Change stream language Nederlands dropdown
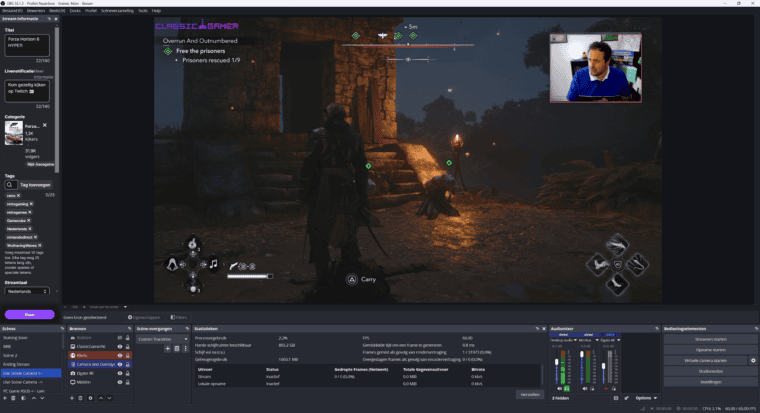The height and width of the screenshot is (413, 760). (x=27, y=291)
